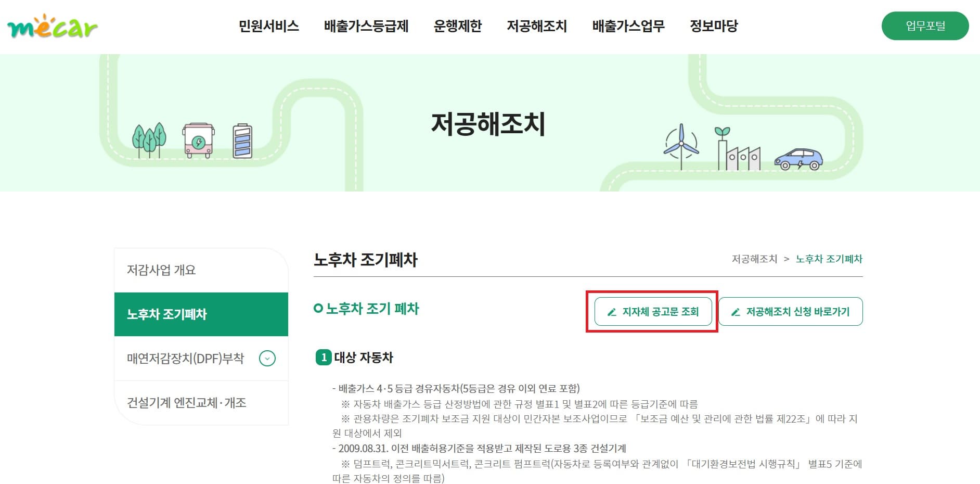980x484 pixels.
Task: Open the 배출가스업무 menu
Action: coord(628,27)
